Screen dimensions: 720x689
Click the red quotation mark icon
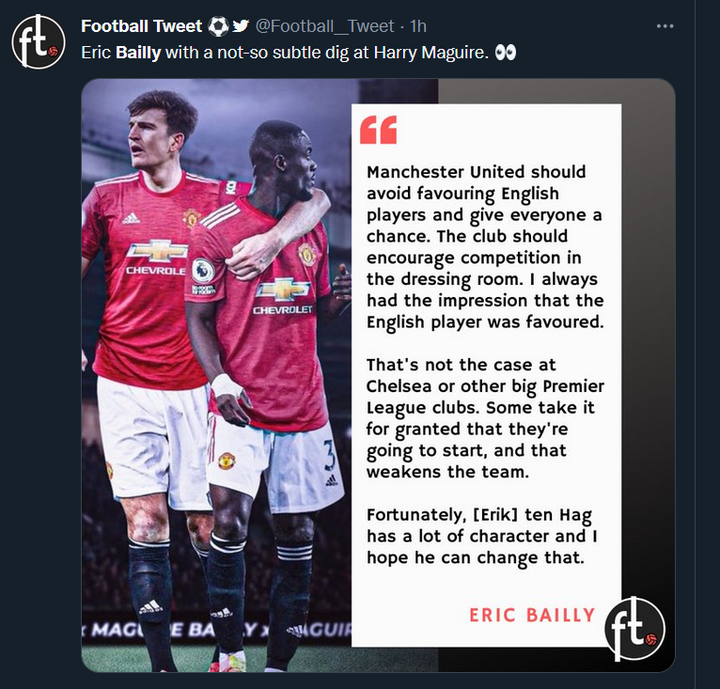[x=378, y=130]
